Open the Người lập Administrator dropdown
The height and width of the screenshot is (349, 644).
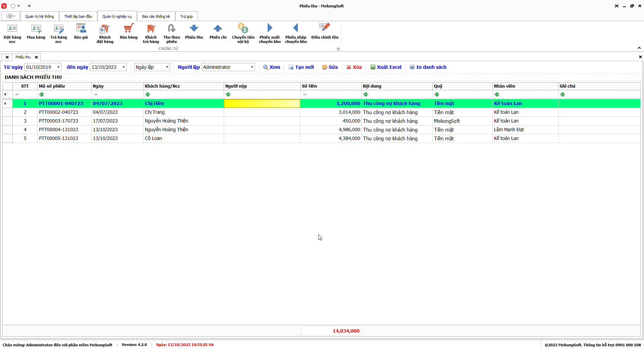click(252, 67)
